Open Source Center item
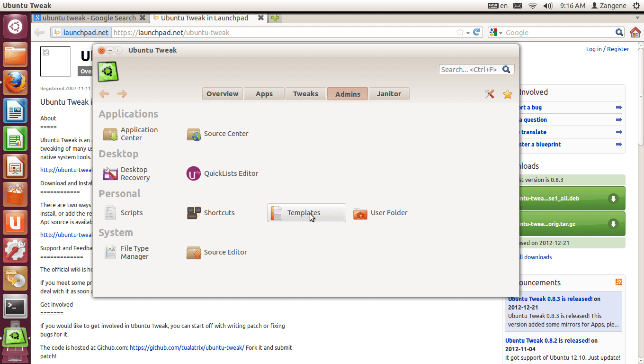Viewport: 644px width, 364px height. [x=218, y=134]
